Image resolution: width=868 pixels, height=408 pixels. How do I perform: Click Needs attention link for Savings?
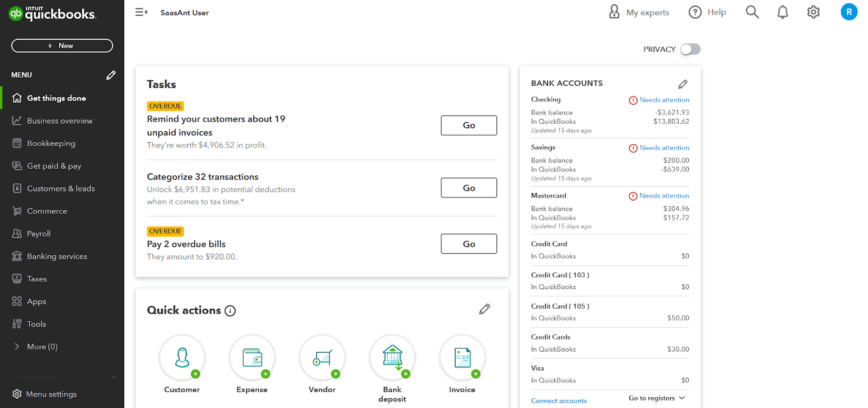click(665, 148)
